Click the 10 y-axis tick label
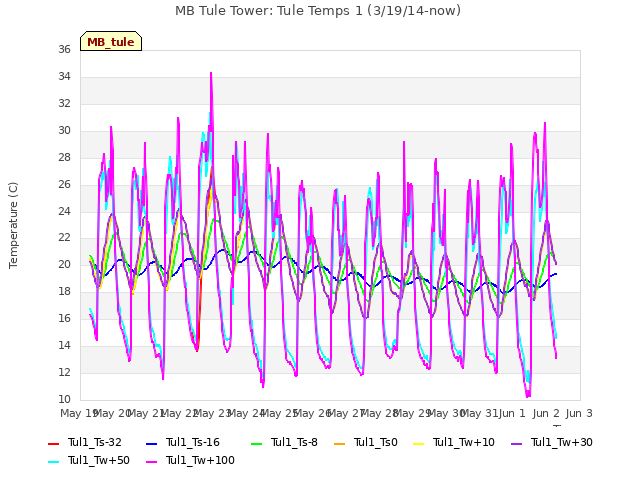Image resolution: width=640 pixels, height=480 pixels. 64,399
